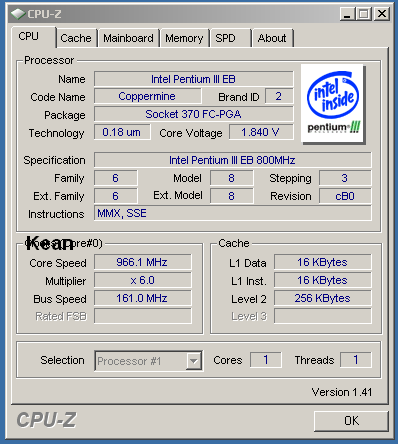This screenshot has width=398, height=444.
Task: Click the Intel Inside Pentium III logo
Action: [x=333, y=104]
